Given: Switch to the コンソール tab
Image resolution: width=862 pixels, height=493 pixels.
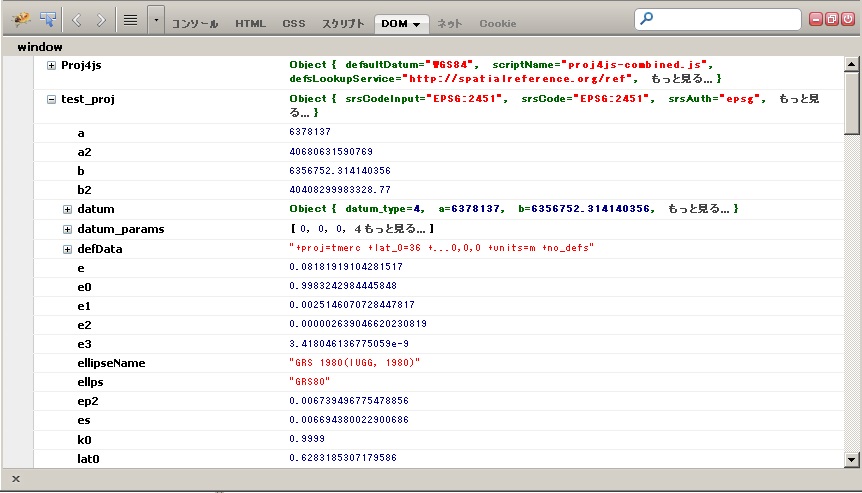Looking at the screenshot, I should (x=195, y=22).
